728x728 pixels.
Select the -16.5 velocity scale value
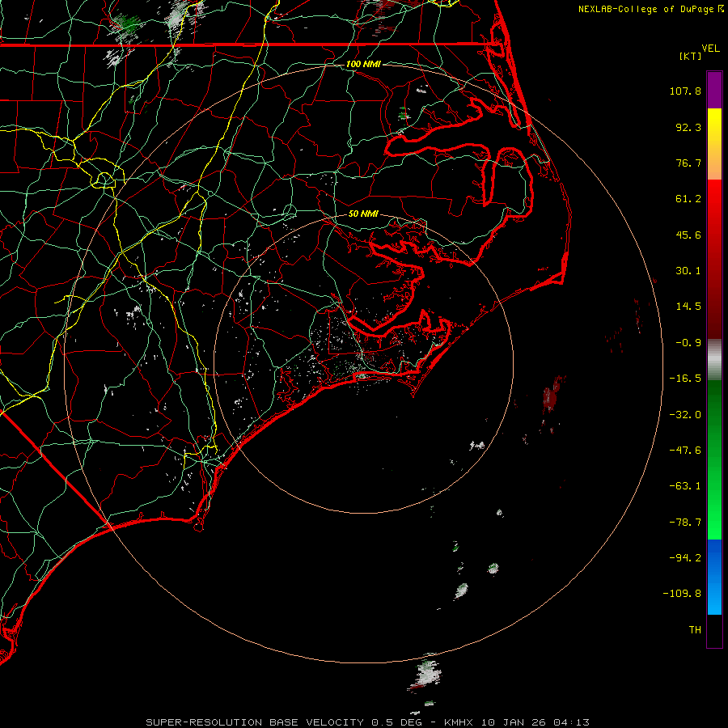[685, 379]
